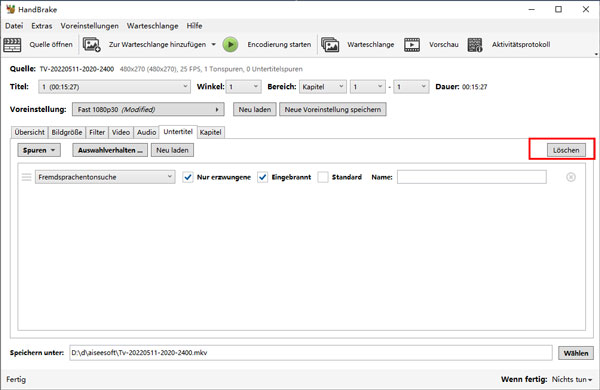
Task: Switch to the Filter tab
Action: tap(97, 132)
